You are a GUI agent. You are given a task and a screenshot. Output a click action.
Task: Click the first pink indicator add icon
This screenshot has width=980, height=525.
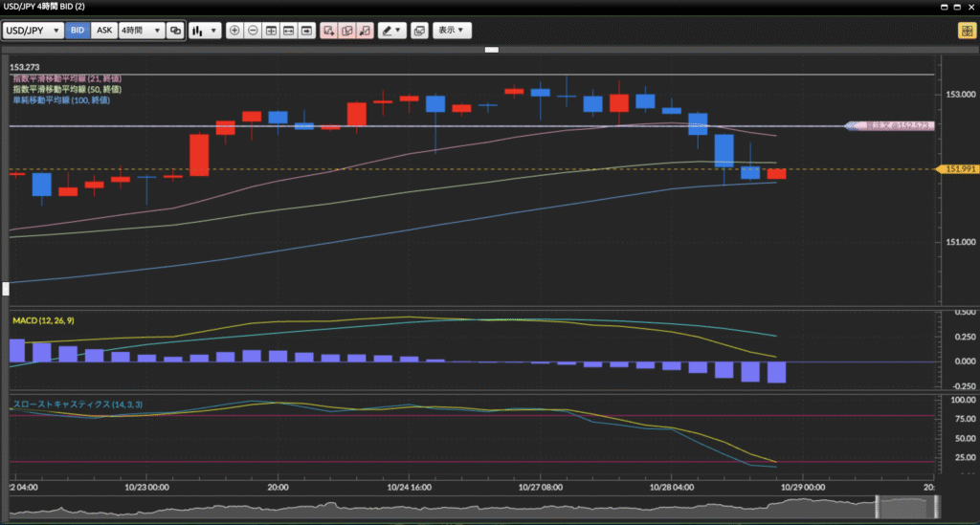tap(328, 31)
